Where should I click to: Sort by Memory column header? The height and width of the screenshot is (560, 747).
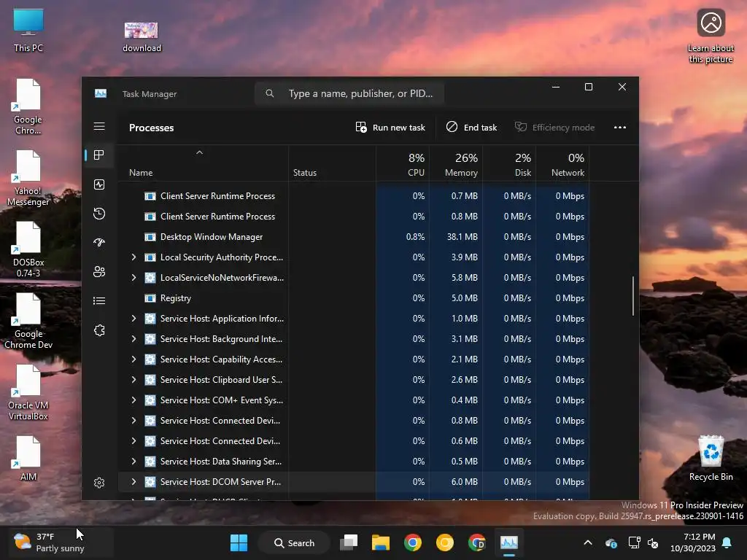tap(457, 164)
